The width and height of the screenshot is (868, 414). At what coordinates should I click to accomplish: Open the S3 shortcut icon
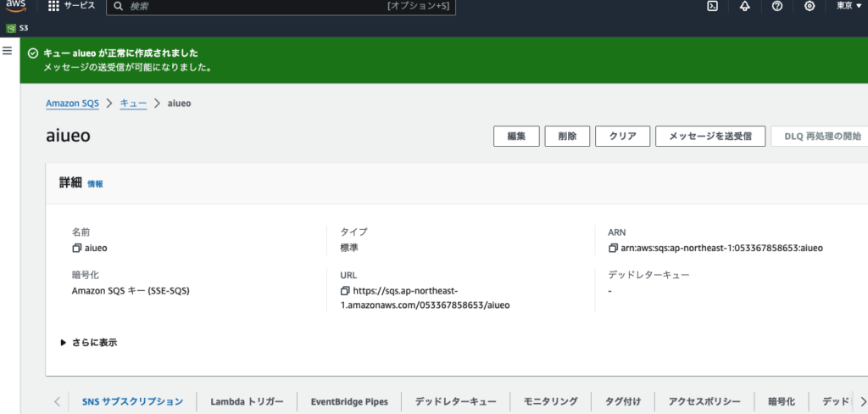pos(12,28)
